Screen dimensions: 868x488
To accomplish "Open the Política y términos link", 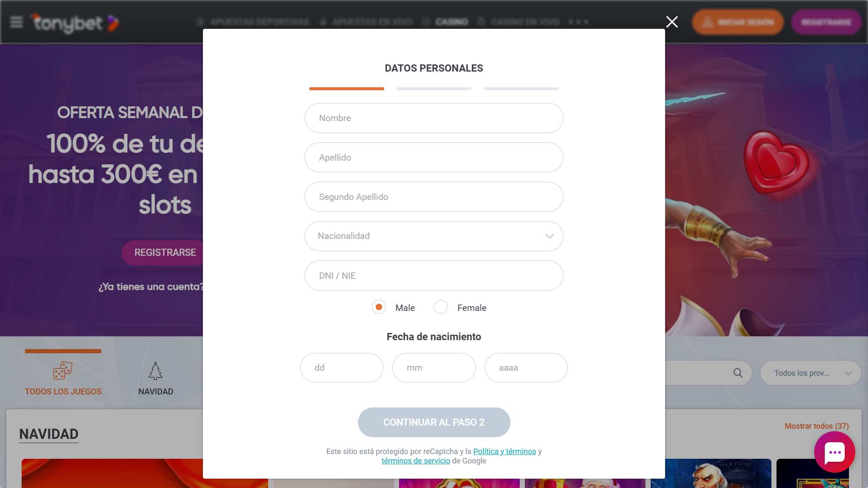I will coord(505,452).
